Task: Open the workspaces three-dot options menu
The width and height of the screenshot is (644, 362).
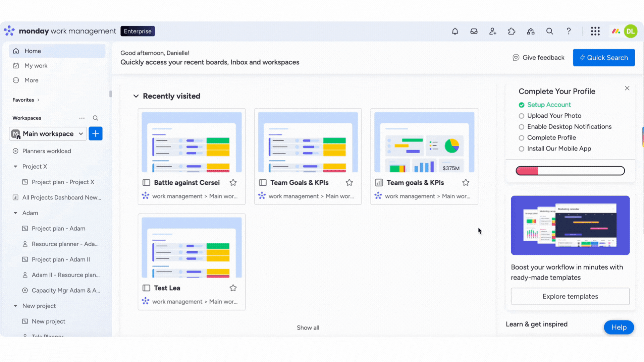Action: [82, 118]
